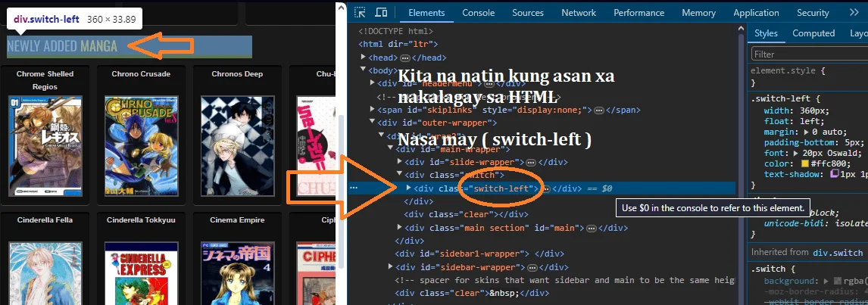Image resolution: width=868 pixels, height=305 pixels.
Task: Collapse the main-wrapper div node
Action: tap(391, 148)
